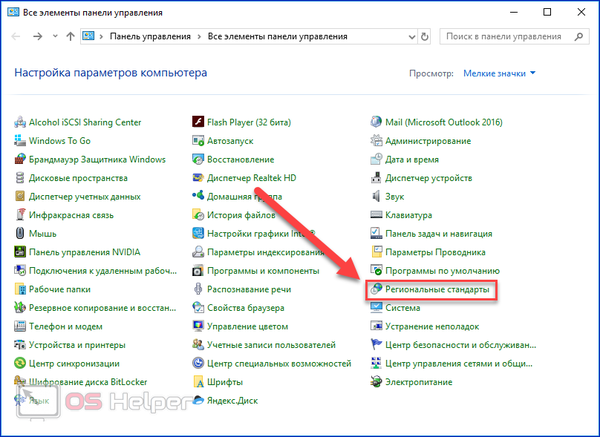Open Настройки графики Intel link
Screen dimensions: 600x437
261,233
